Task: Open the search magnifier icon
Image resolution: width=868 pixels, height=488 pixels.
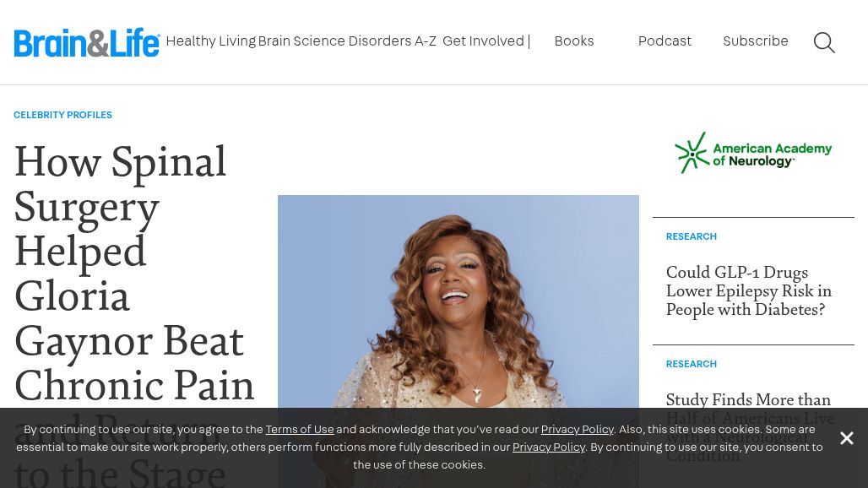Action: coord(824,42)
